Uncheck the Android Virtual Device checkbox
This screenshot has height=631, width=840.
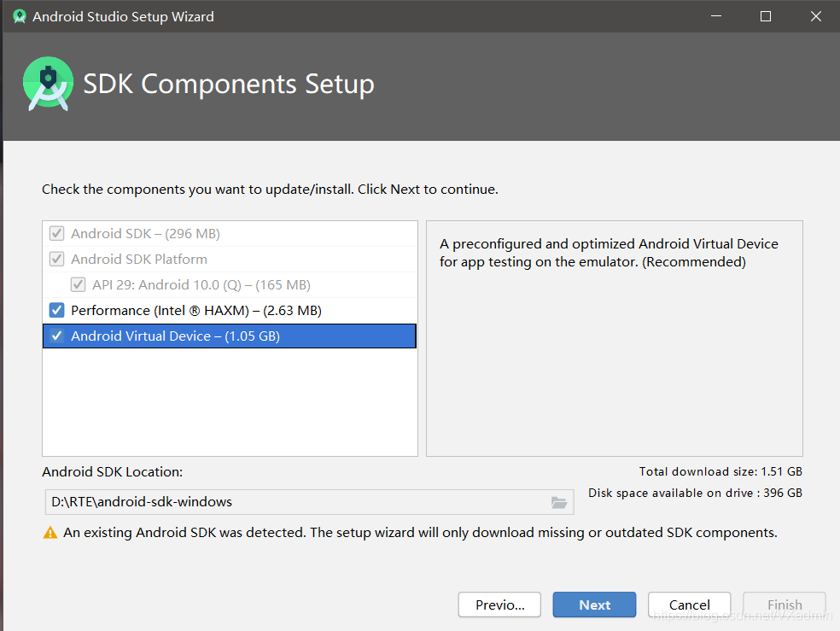tap(57, 336)
